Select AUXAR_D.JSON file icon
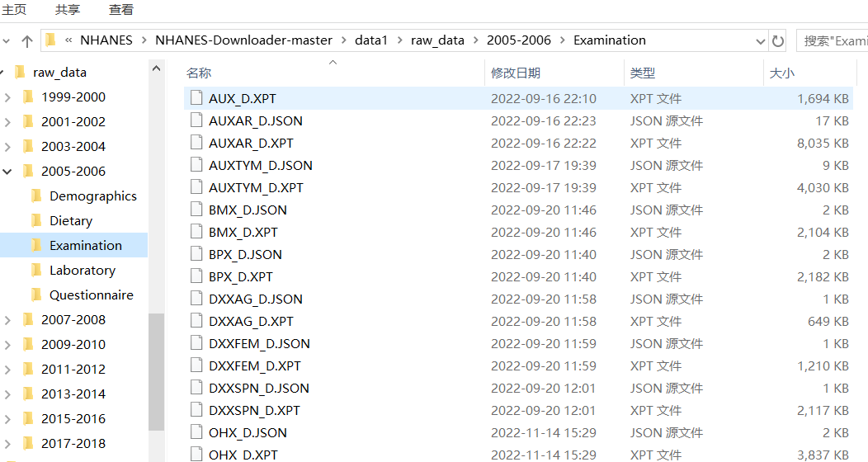868x462 pixels. pos(196,120)
